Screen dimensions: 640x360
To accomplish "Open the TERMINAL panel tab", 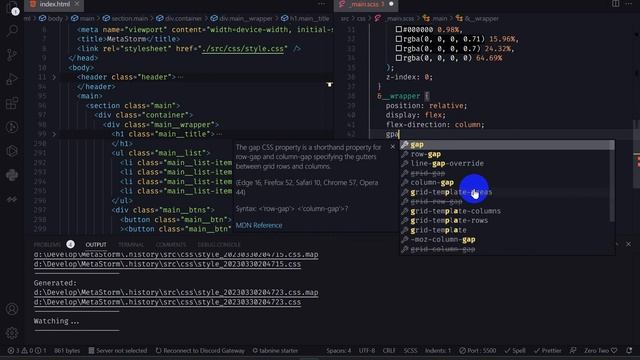I will 131,244.
